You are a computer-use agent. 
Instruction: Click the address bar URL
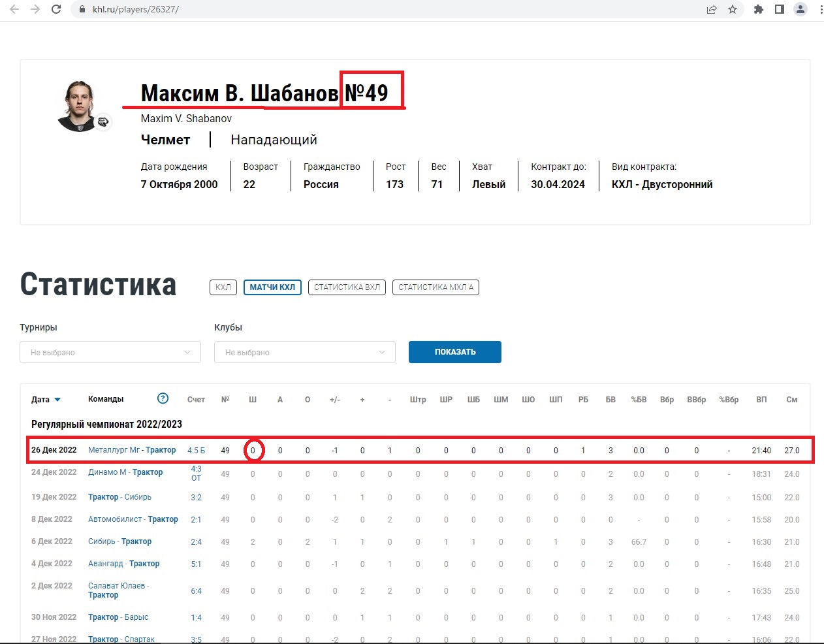tap(135, 10)
